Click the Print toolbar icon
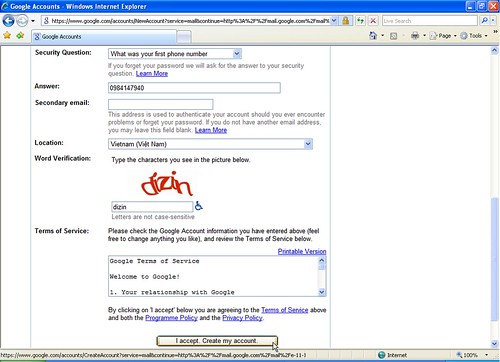The height and width of the screenshot is (362, 500). coord(415,35)
